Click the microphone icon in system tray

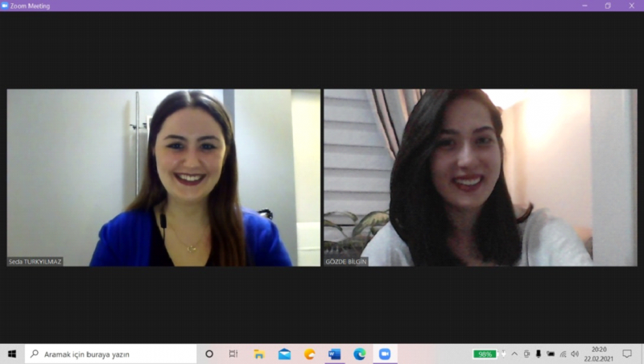click(x=538, y=354)
